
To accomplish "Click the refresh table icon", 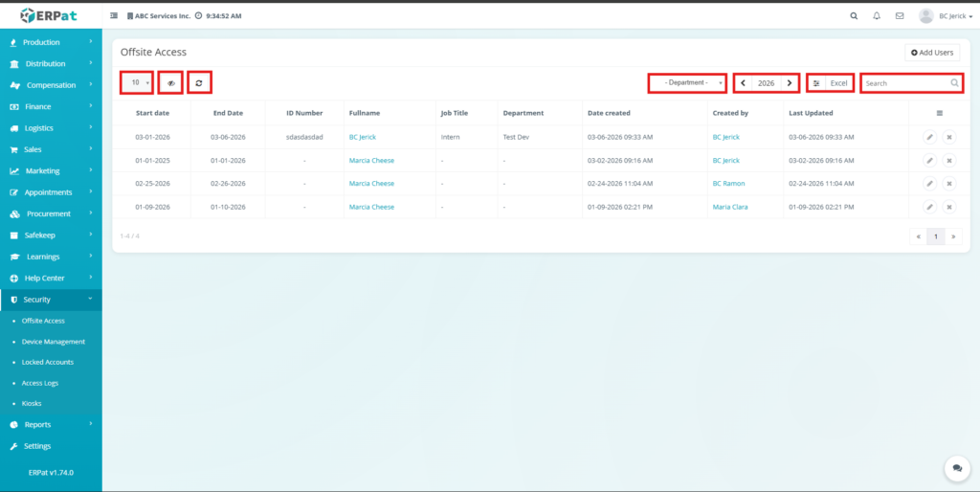I will coord(199,83).
